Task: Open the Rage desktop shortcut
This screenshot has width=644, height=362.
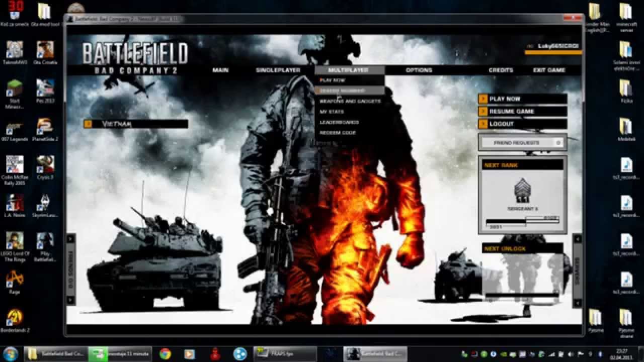Action: click(x=15, y=283)
